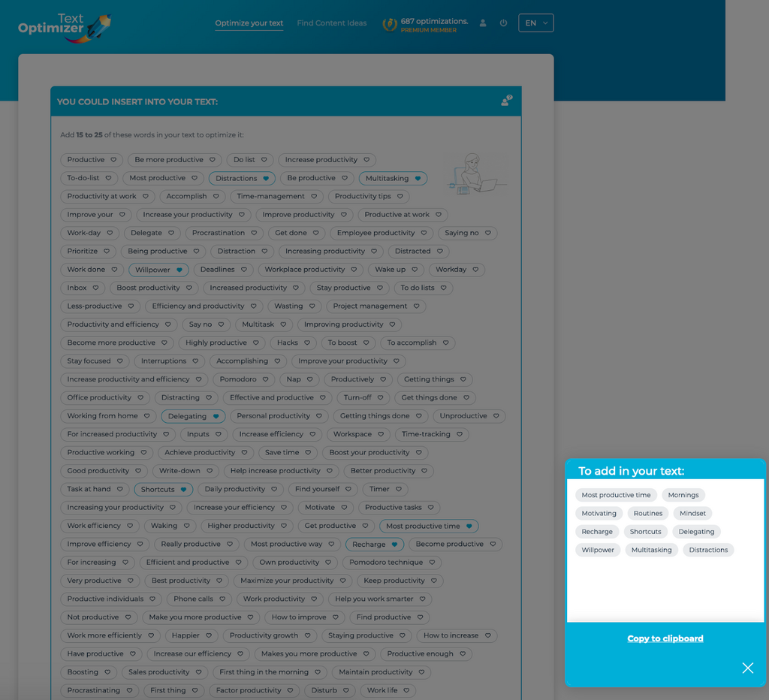Image resolution: width=769 pixels, height=700 pixels.
Task: Click 'Most productive time' chip in popup
Action: pyautogui.click(x=616, y=495)
